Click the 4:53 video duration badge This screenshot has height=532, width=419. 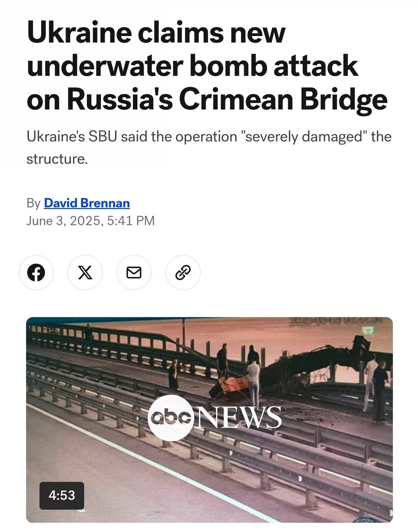click(62, 496)
